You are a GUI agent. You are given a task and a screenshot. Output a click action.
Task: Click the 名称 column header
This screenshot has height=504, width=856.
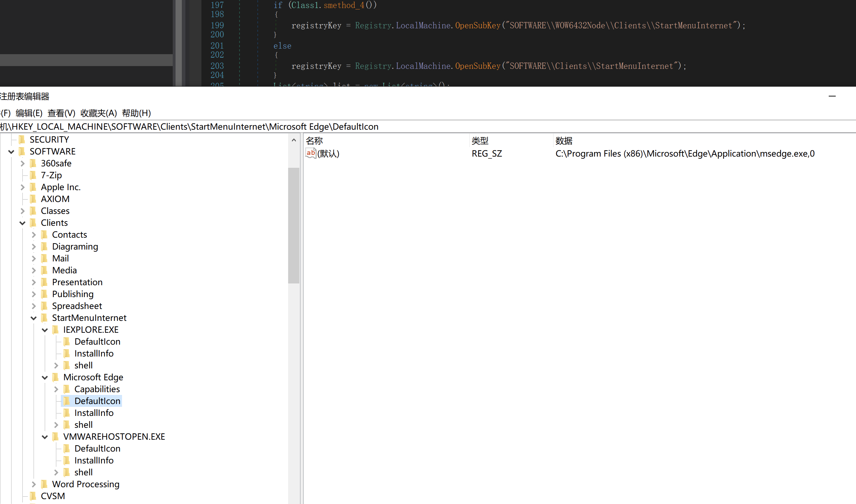pyautogui.click(x=386, y=141)
